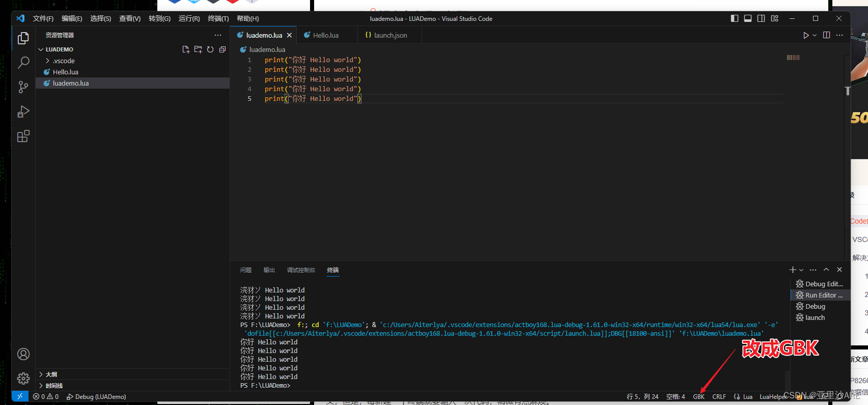
Task: Expand the 大纲 outline section
Action: [x=132, y=374]
